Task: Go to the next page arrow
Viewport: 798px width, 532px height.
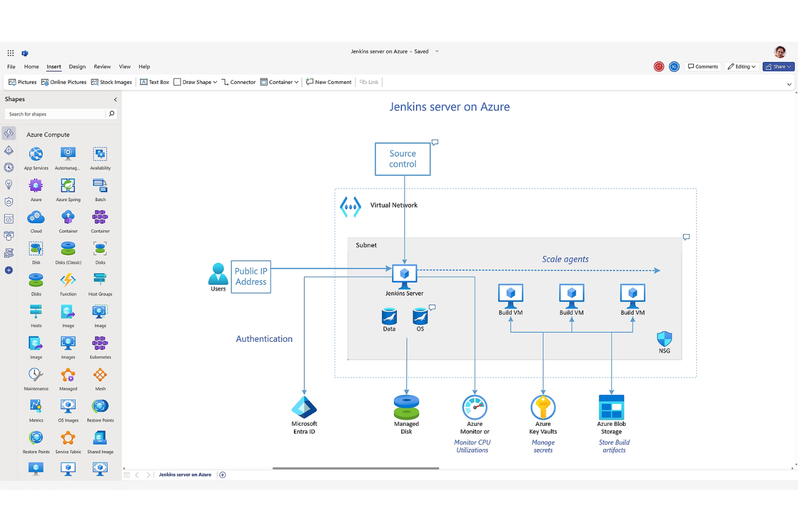Action: tap(148, 475)
